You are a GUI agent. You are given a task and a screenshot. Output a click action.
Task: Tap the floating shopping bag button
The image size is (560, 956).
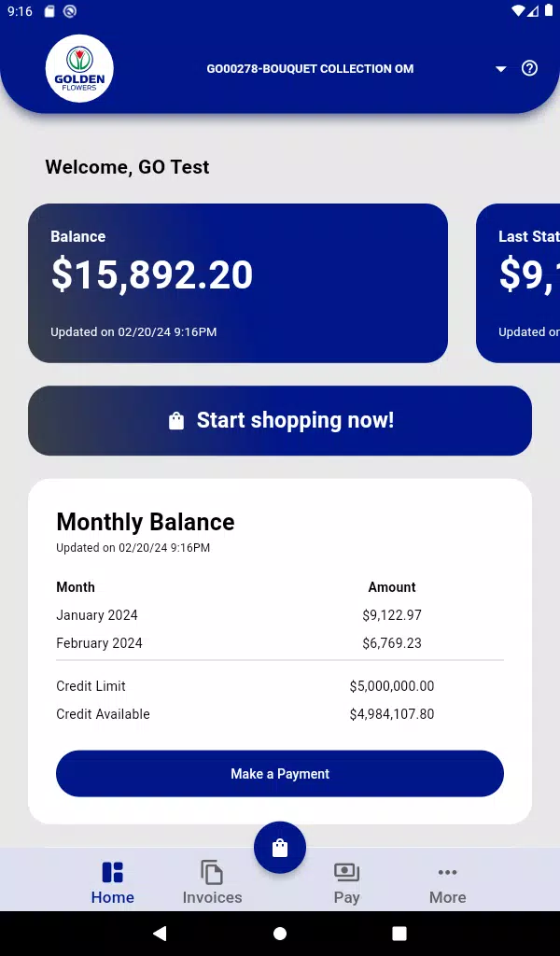(280, 848)
